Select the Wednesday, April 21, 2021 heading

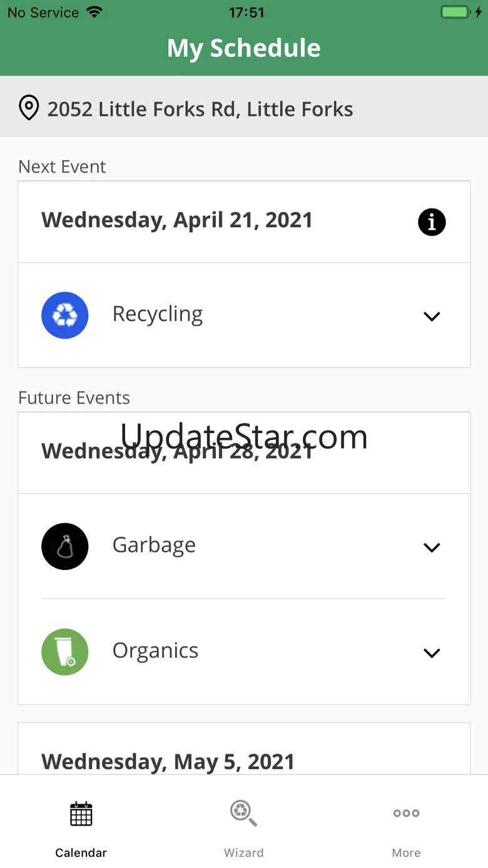(x=177, y=220)
